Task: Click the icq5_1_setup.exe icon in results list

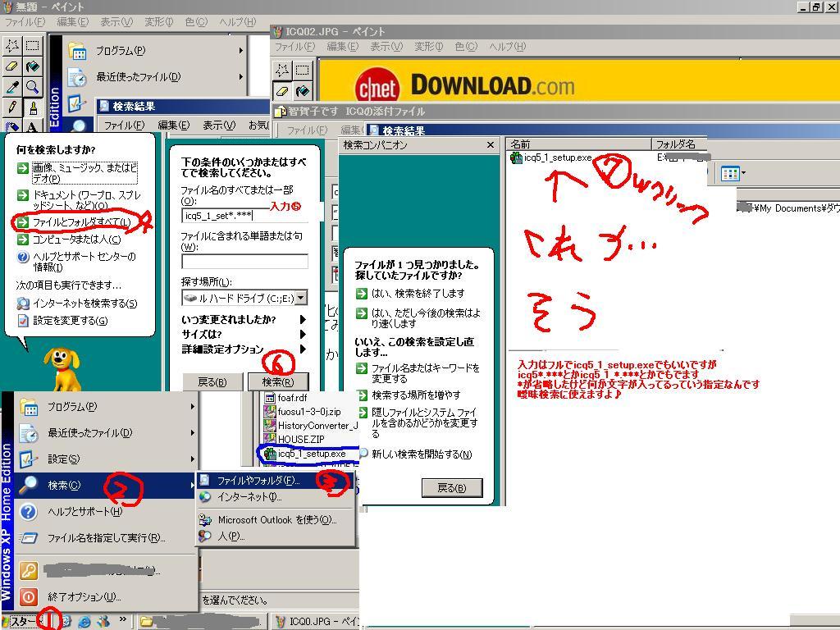Action: [516, 157]
